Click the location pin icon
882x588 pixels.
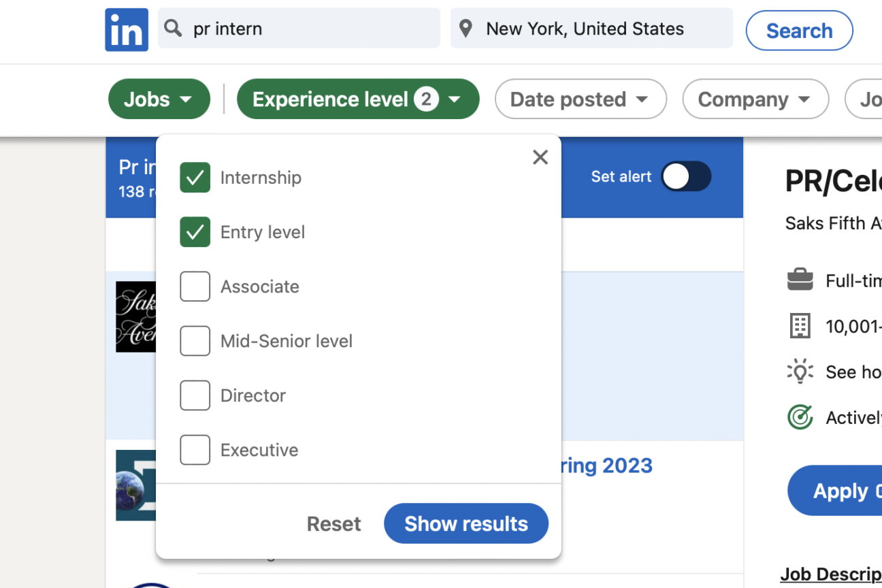click(x=465, y=29)
